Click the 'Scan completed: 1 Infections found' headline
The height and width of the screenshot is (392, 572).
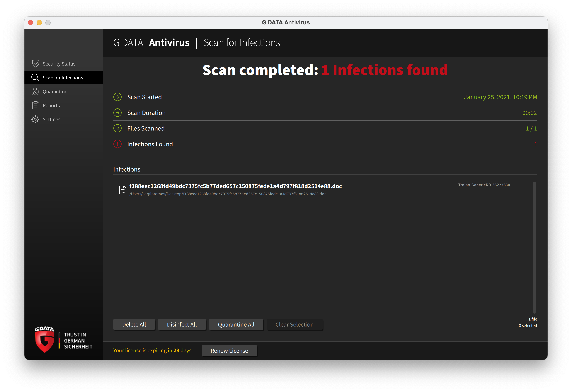(x=325, y=70)
